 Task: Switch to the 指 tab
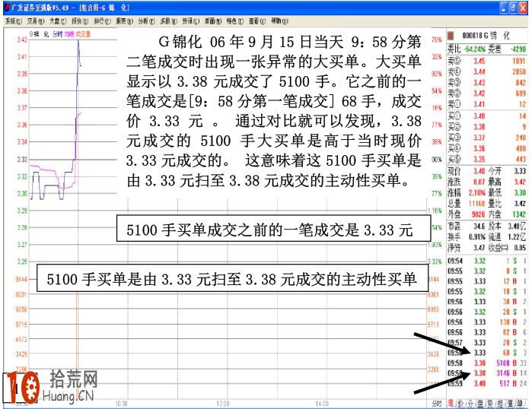500,403
